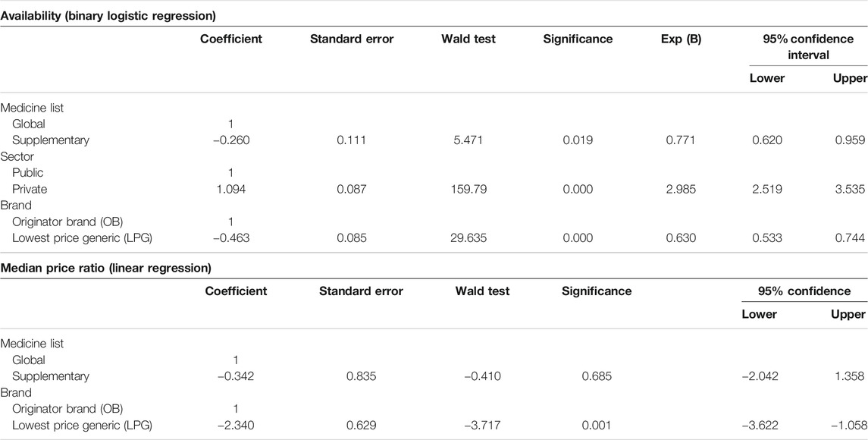This screenshot has width=868, height=440.
Task: Click the first Originator brand (OB) label
Action: [x=67, y=222]
